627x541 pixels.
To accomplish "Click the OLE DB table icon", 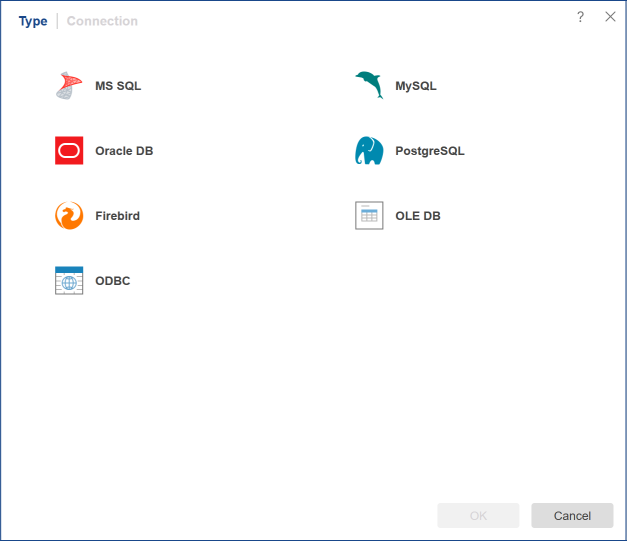I will coord(369,216).
